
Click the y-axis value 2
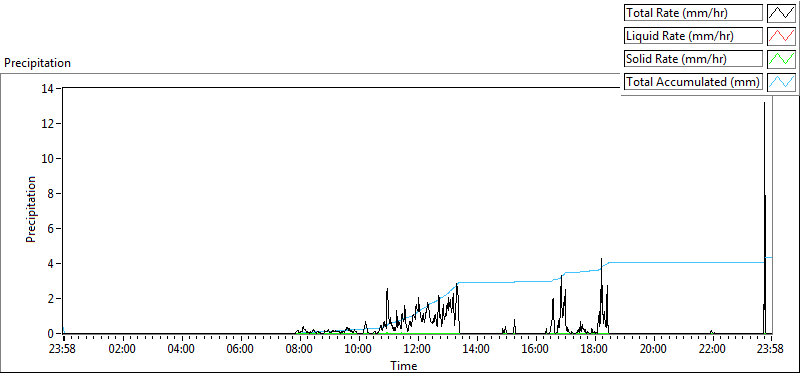[52, 299]
